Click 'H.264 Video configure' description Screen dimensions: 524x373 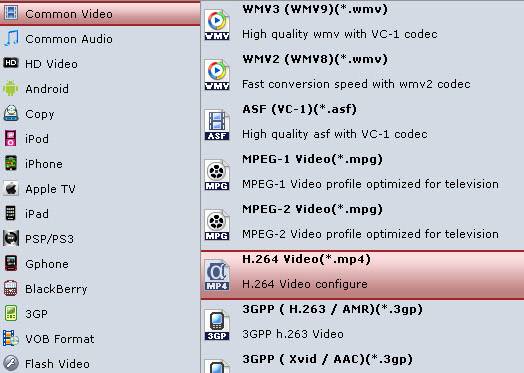coord(305,284)
